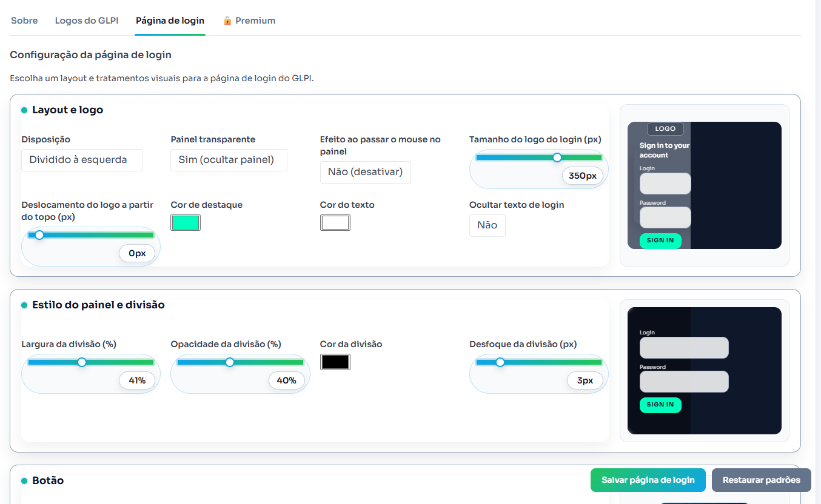
Task: Select the Página de login tab
Action: point(170,21)
